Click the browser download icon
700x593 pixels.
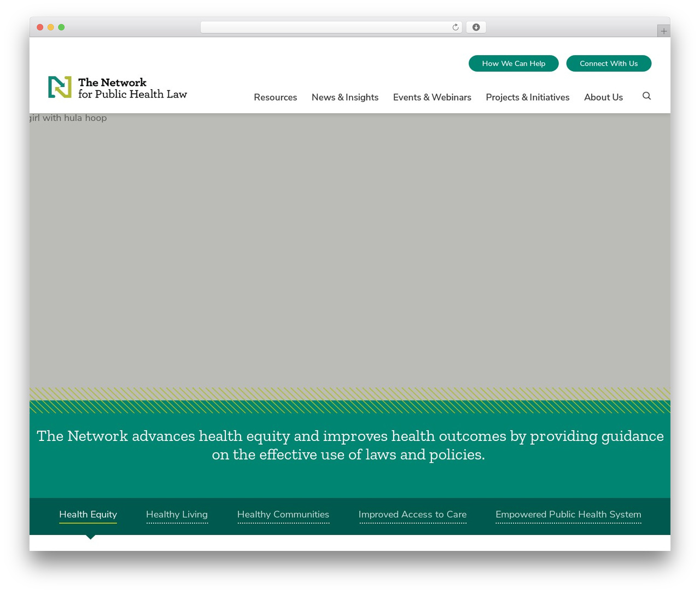pos(476,27)
